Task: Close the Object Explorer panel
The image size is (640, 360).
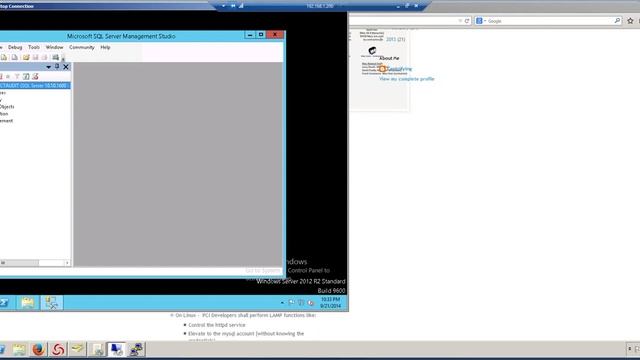Action: pyautogui.click(x=66, y=67)
